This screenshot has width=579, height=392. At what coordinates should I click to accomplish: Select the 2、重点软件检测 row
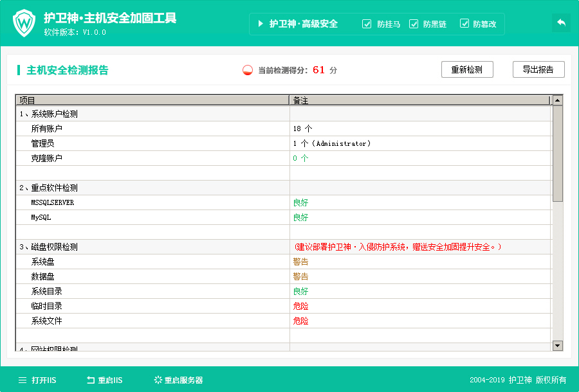pos(284,188)
